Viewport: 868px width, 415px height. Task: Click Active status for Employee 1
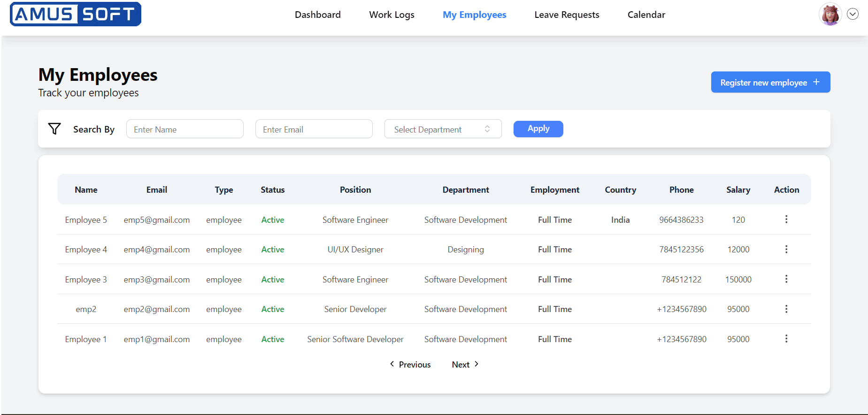273,339
